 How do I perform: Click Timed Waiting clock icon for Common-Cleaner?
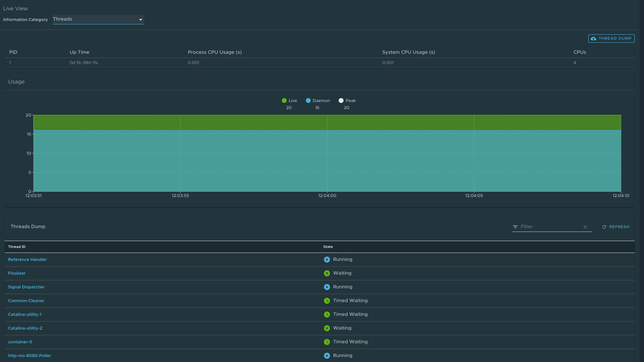[327, 301]
